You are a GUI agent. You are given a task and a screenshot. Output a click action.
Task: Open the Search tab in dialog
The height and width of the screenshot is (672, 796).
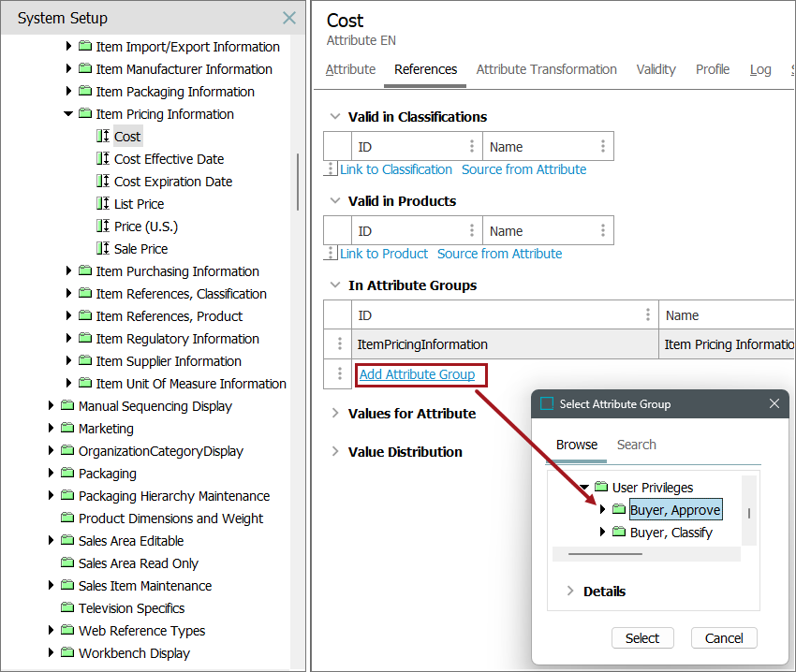click(636, 445)
